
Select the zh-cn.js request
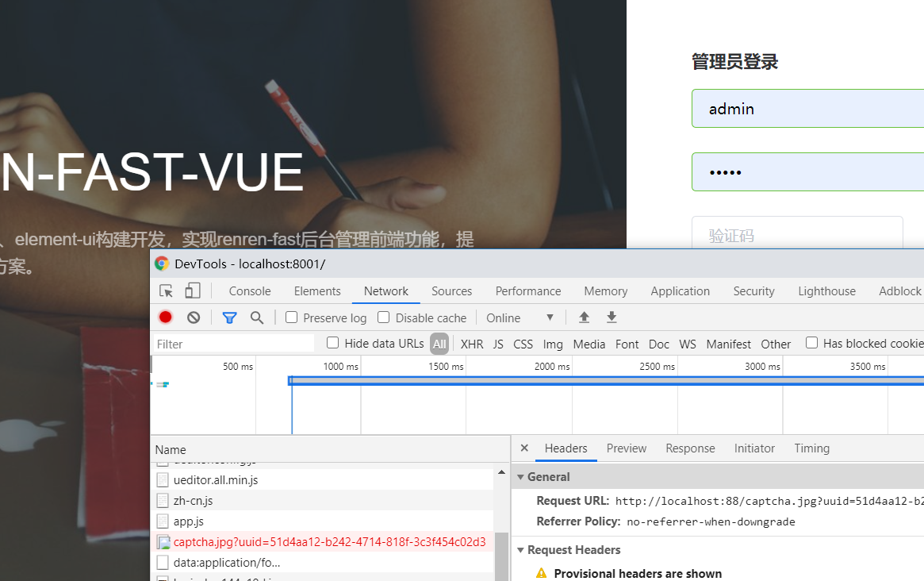point(322,501)
